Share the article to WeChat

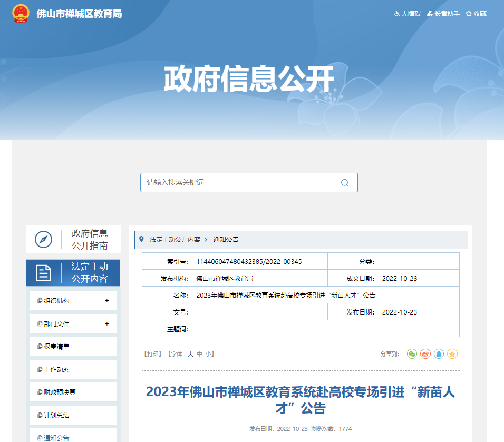pyautogui.click(x=412, y=354)
